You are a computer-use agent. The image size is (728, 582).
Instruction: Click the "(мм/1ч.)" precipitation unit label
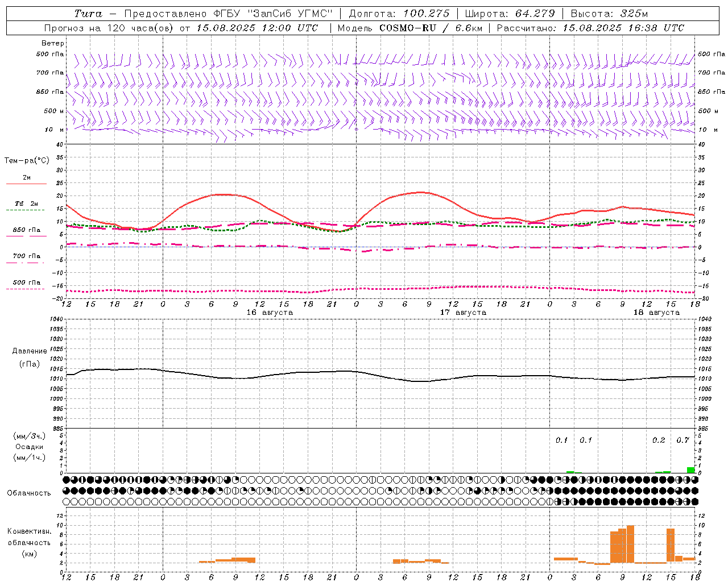pos(29,458)
